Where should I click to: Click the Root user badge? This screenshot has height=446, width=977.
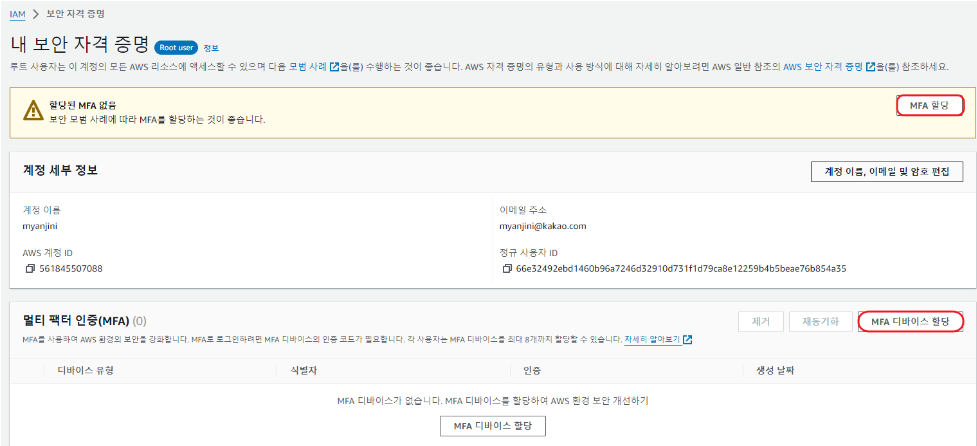click(176, 47)
